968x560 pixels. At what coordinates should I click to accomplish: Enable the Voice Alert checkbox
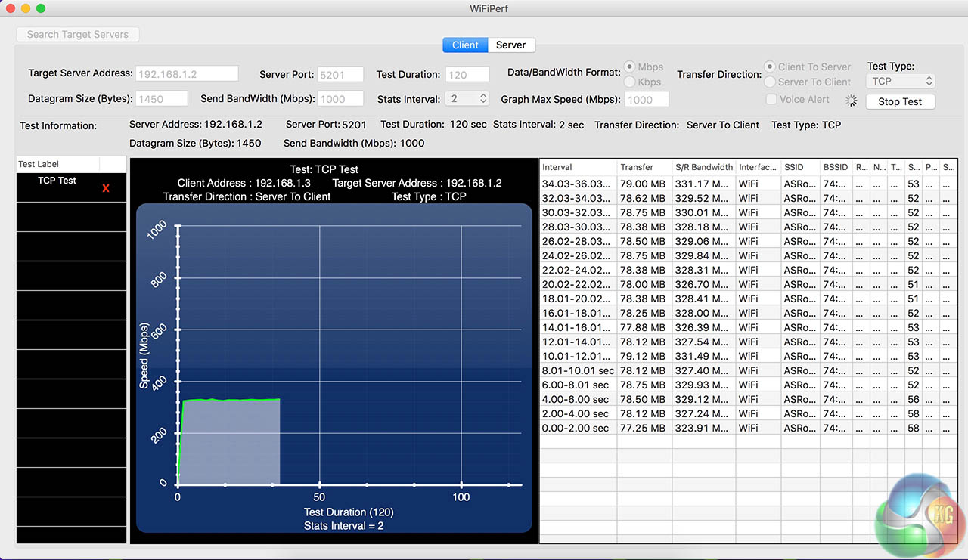pos(771,99)
